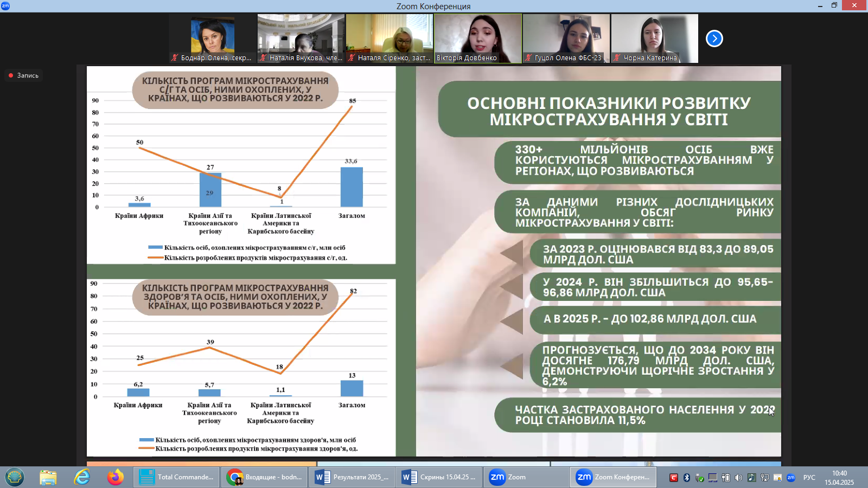Switch to the Zoom taskbar button

(526, 477)
